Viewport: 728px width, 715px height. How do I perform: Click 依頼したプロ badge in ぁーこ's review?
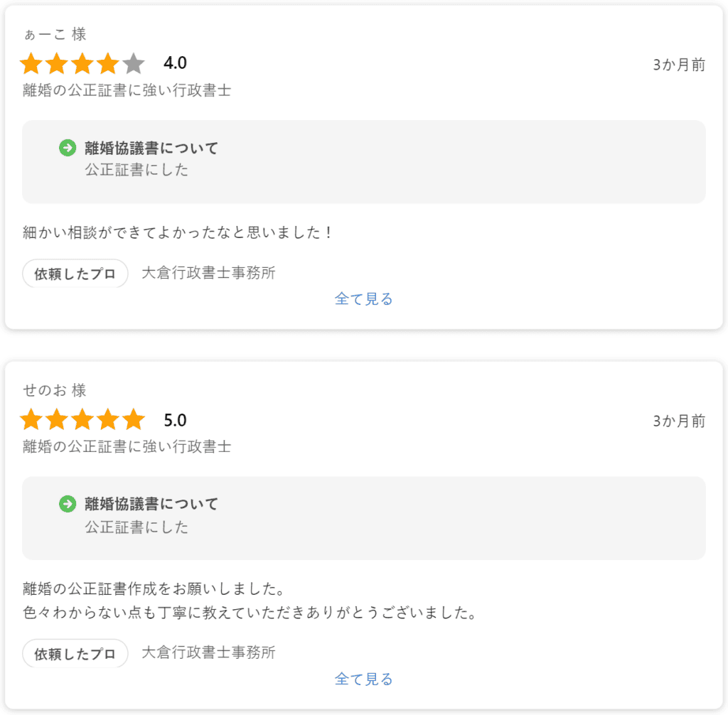pyautogui.click(x=75, y=274)
